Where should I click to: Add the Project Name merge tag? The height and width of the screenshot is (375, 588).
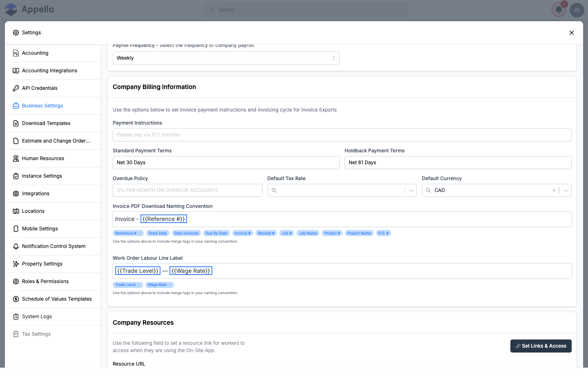coord(359,233)
